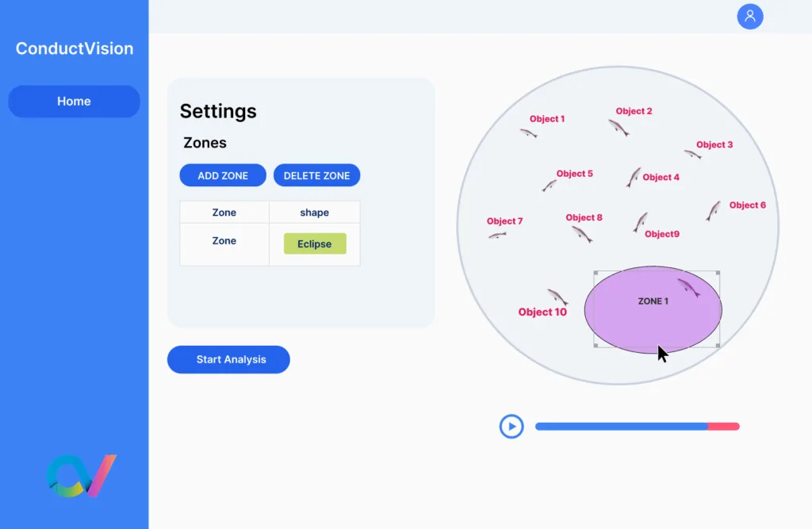Viewport: 812px width, 529px height.
Task: Pick the fish labeled Object 4
Action: [633, 177]
